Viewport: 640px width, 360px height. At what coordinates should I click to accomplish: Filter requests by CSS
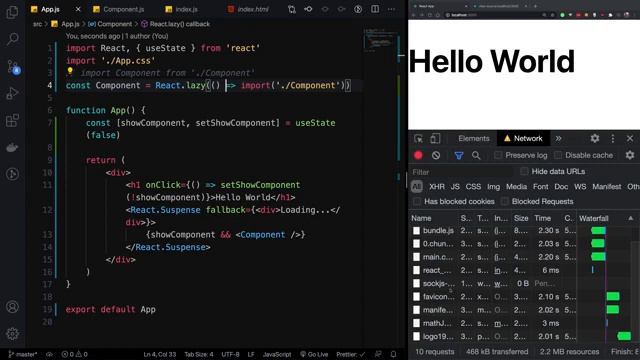[473, 187]
